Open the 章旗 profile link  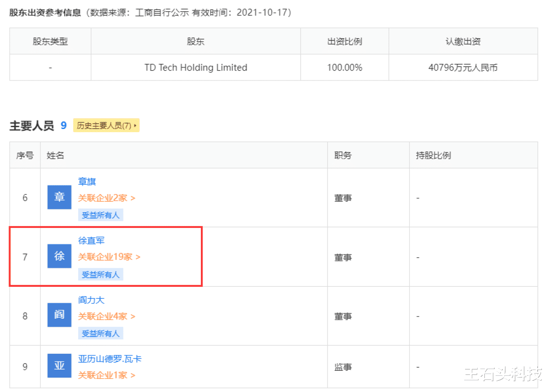tap(87, 182)
